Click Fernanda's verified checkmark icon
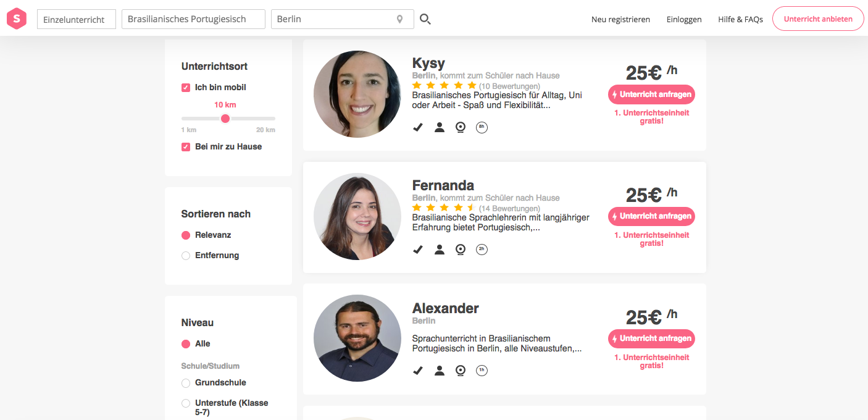 (x=418, y=250)
